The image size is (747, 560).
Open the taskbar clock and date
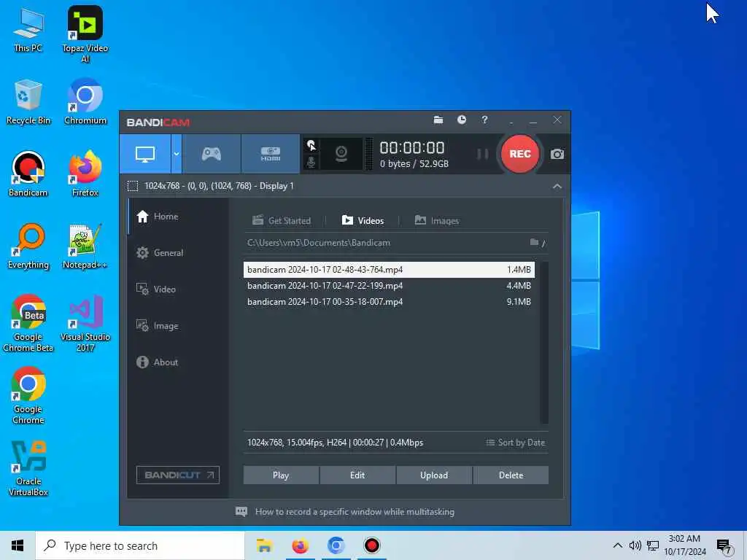[x=684, y=545]
